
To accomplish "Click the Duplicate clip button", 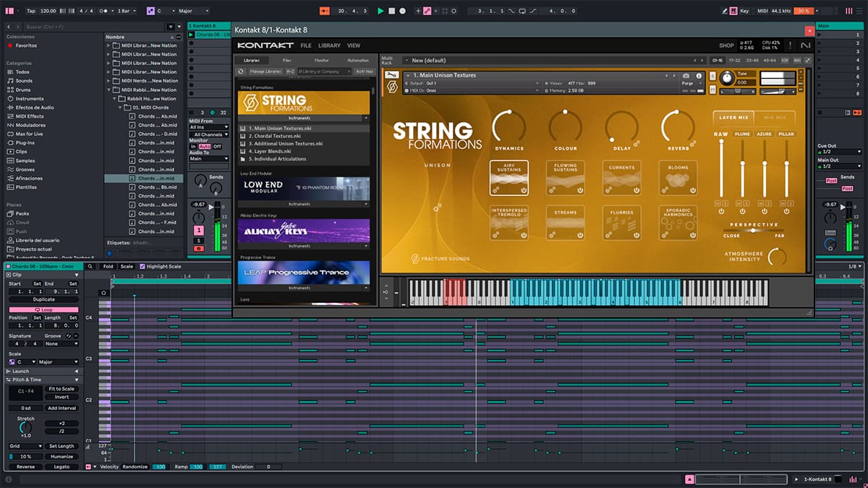I will pos(43,299).
